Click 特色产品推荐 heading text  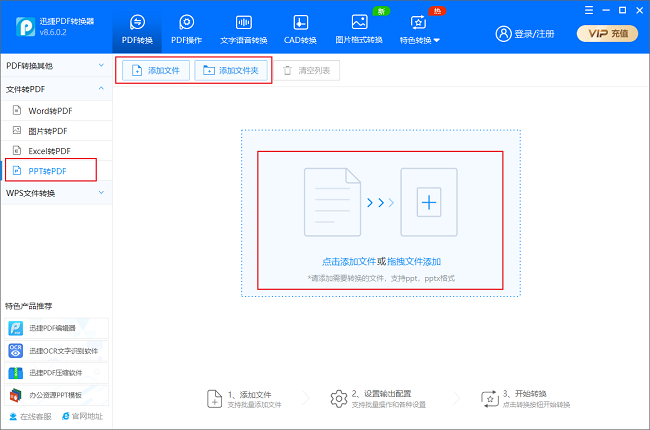[x=29, y=306]
